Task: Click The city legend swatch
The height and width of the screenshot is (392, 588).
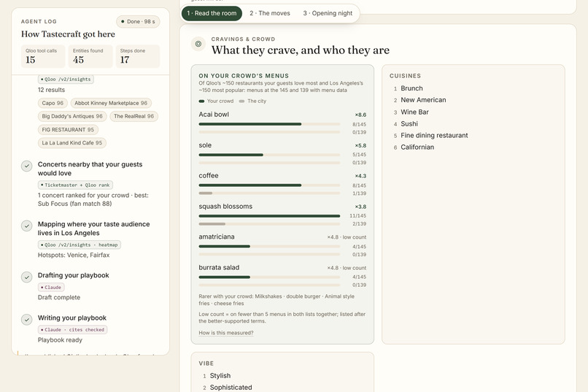Action: tap(241, 101)
